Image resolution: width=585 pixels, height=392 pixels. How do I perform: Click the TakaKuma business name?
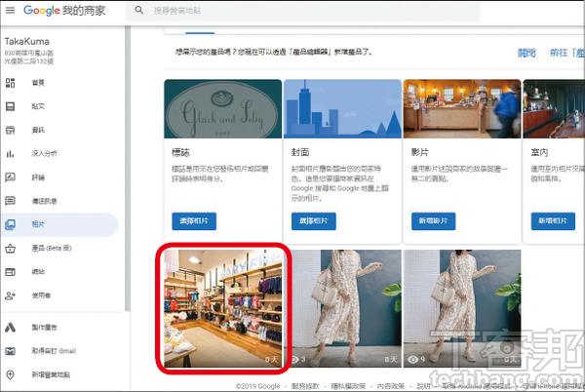click(27, 41)
